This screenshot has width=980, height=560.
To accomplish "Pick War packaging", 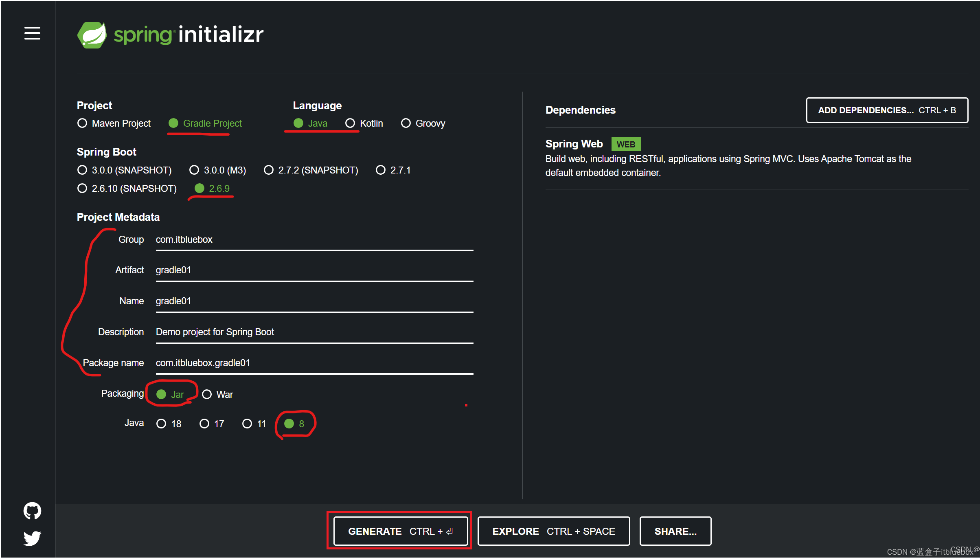I will [218, 395].
